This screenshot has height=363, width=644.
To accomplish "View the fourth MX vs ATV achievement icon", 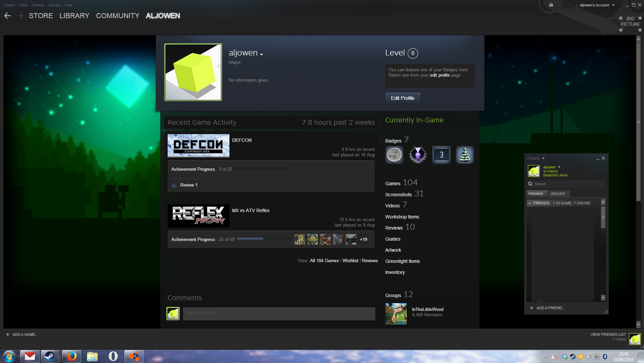I will [x=338, y=239].
